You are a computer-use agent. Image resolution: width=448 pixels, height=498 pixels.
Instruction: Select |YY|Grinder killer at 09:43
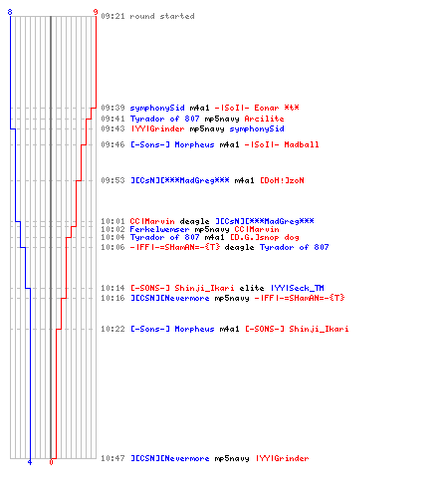pos(157,128)
